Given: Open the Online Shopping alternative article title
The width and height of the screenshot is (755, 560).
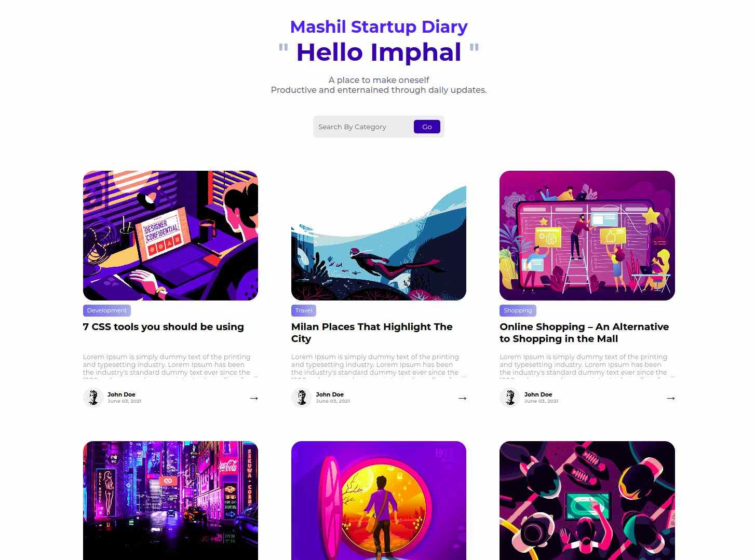Looking at the screenshot, I should click(584, 333).
